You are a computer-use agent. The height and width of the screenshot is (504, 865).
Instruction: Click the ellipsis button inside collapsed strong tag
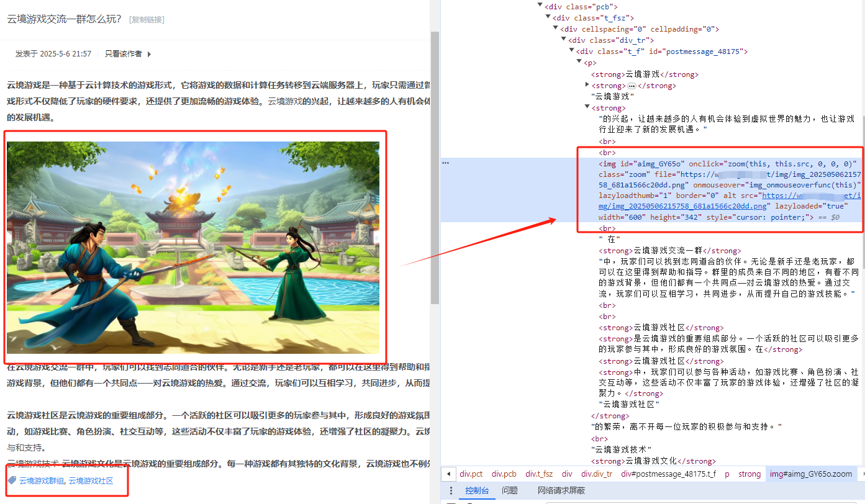coord(632,86)
